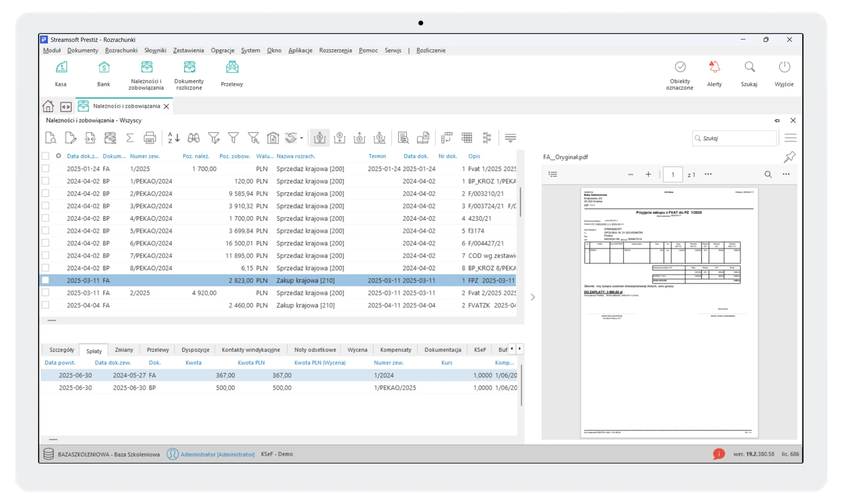Click the pin icon above PDF preview
Screen dimensions: 841x504
789,157
